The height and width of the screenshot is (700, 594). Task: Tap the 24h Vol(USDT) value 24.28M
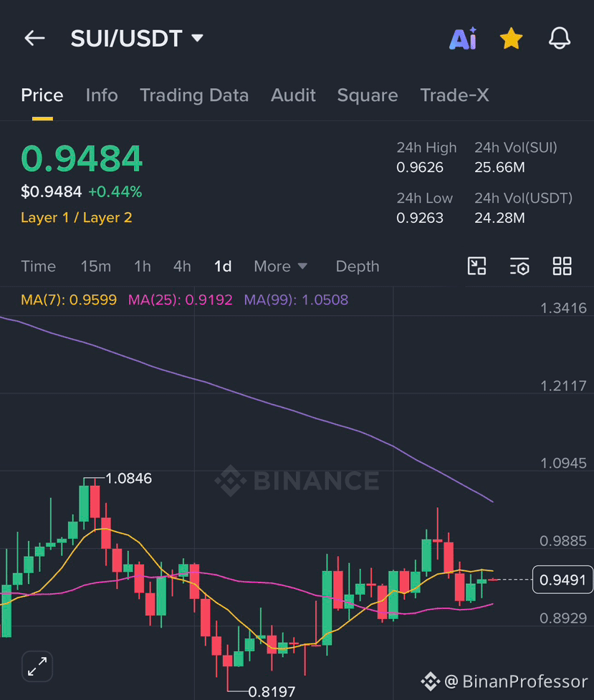[499, 218]
